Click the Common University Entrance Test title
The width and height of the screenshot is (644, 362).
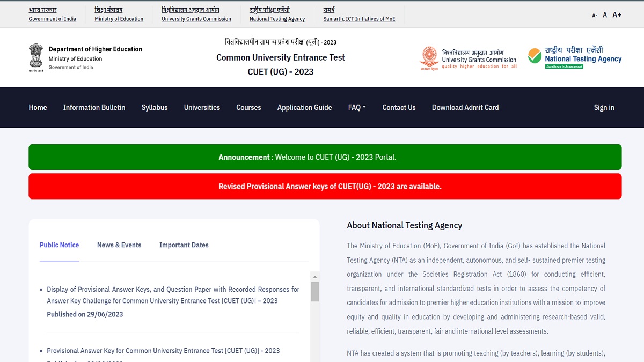[x=281, y=57]
